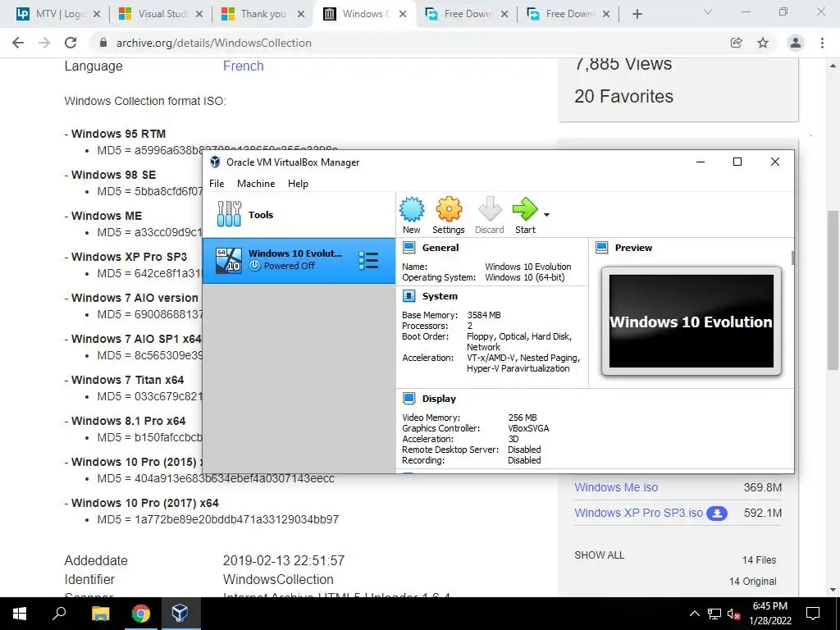Click the Preview section icon

click(601, 248)
